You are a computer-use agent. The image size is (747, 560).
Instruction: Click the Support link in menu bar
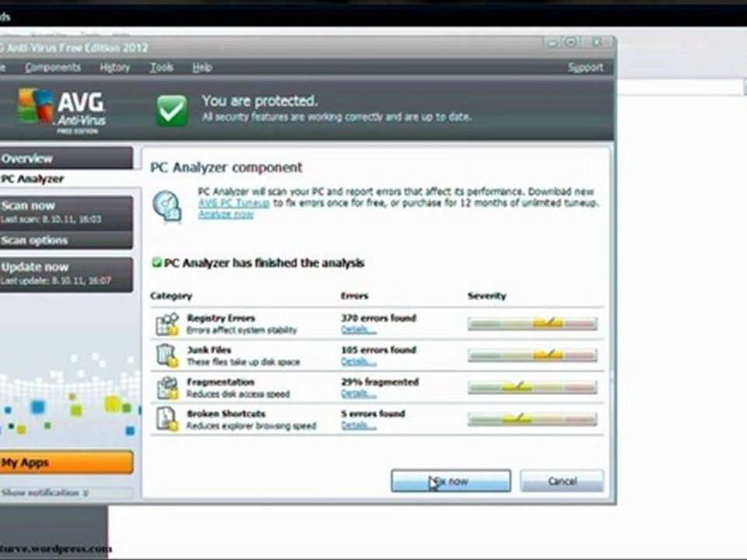click(x=585, y=67)
